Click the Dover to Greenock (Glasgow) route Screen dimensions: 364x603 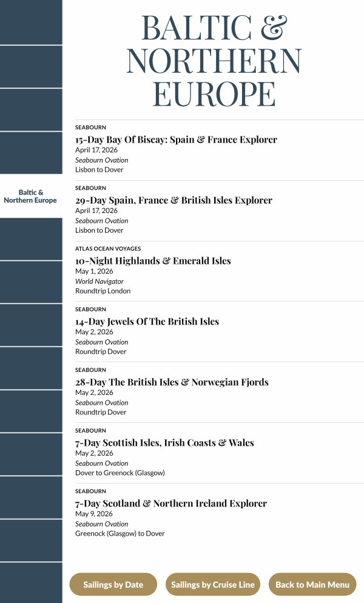(x=120, y=473)
